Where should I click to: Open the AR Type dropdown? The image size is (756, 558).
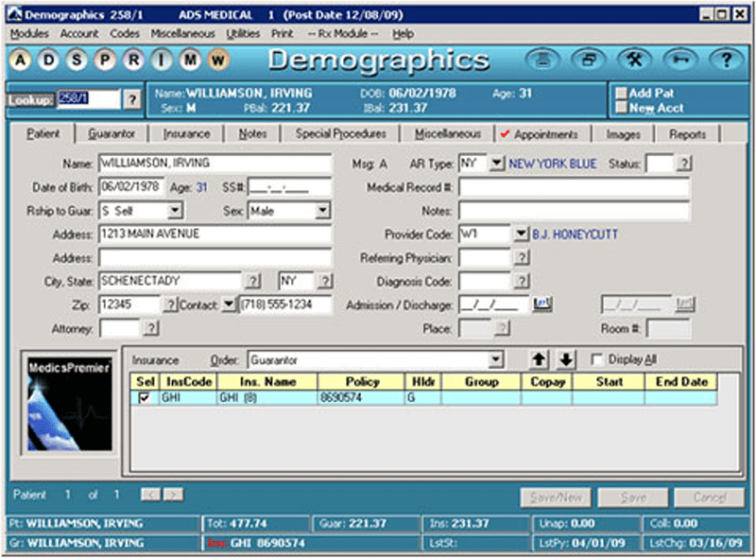pos(497,164)
